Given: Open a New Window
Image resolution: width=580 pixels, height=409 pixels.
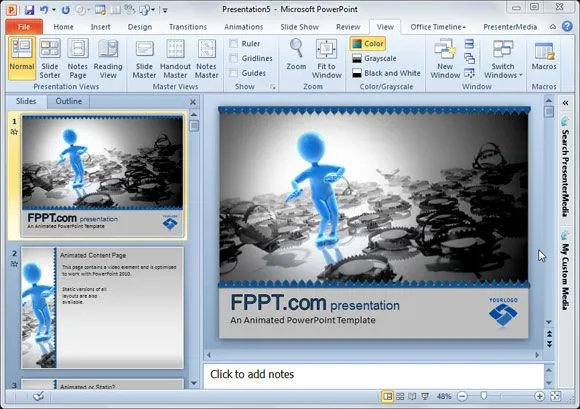Looking at the screenshot, I should (445, 58).
